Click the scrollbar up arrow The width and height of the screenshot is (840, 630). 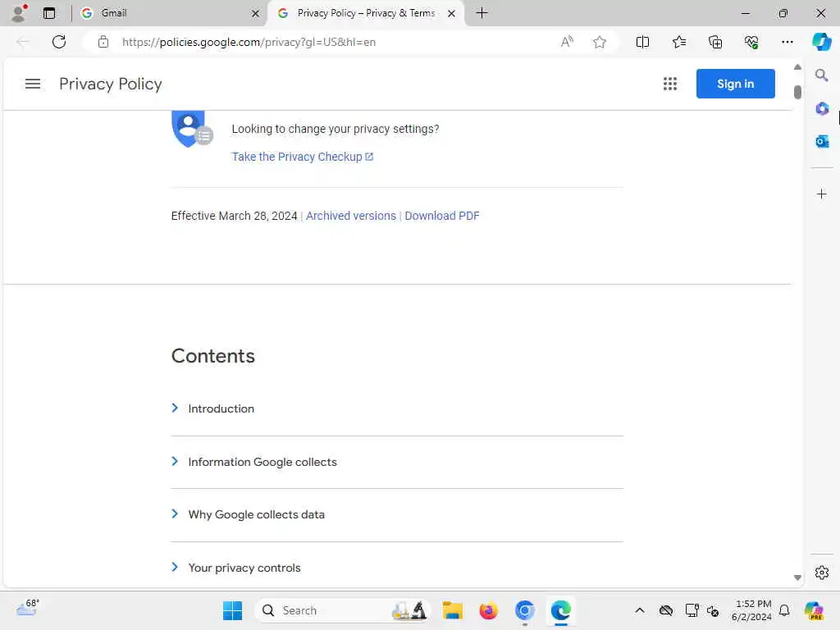tap(797, 67)
